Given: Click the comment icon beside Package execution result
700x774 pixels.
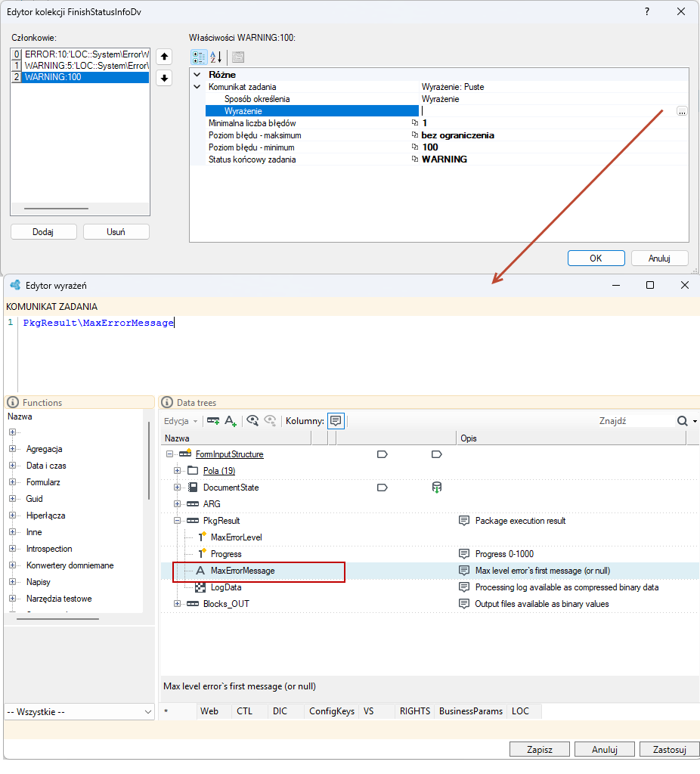Looking at the screenshot, I should (x=464, y=521).
